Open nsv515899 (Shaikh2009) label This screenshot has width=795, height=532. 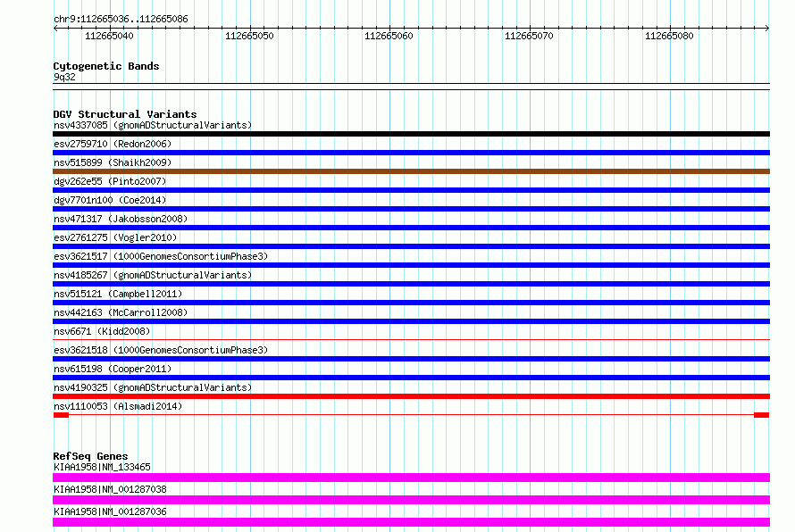pos(113,162)
